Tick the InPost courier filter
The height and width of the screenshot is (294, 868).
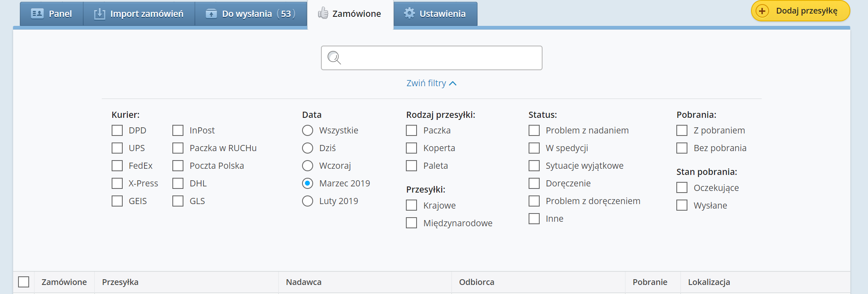pyautogui.click(x=178, y=131)
